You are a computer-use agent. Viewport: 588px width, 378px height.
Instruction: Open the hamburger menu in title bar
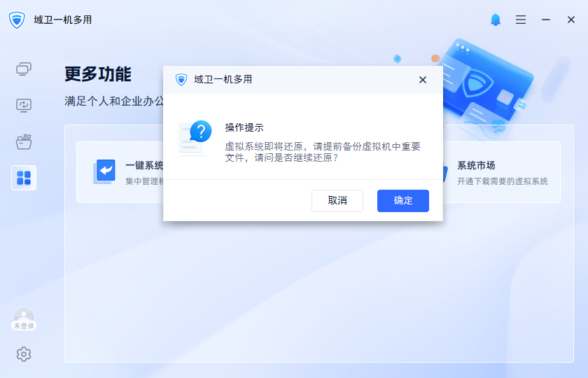pyautogui.click(x=521, y=20)
